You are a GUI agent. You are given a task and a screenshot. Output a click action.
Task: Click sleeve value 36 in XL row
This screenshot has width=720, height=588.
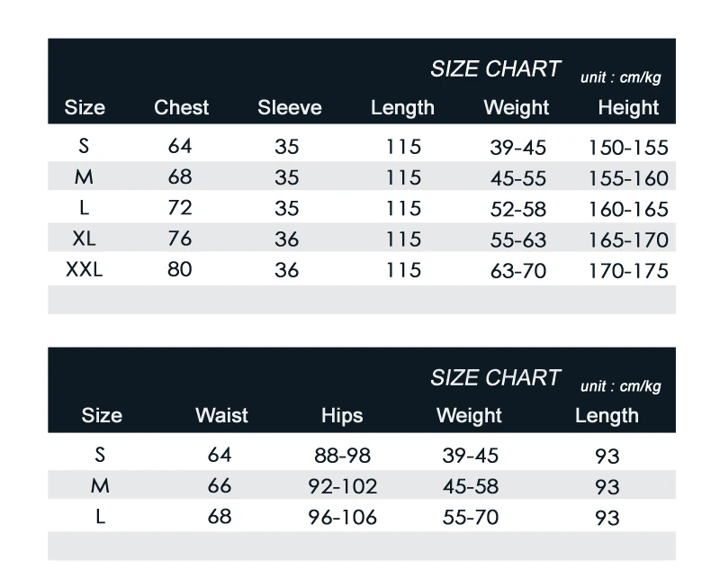287,240
